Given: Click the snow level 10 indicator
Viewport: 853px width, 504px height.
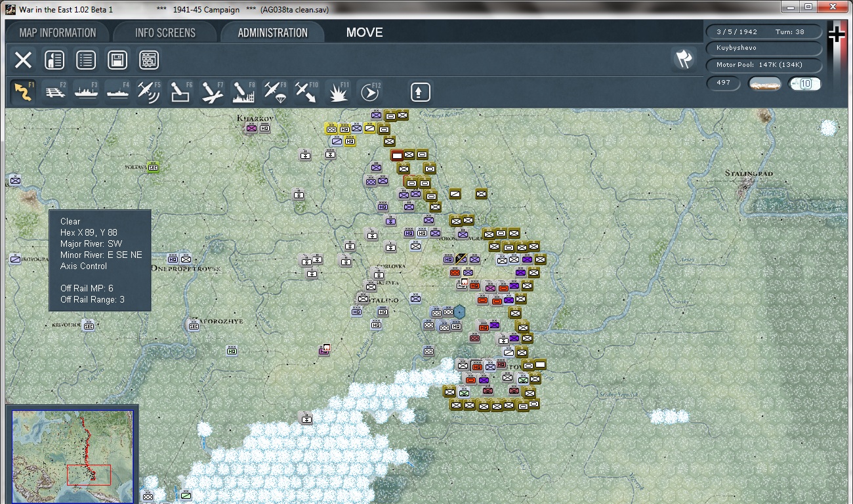Looking at the screenshot, I should pyautogui.click(x=804, y=84).
